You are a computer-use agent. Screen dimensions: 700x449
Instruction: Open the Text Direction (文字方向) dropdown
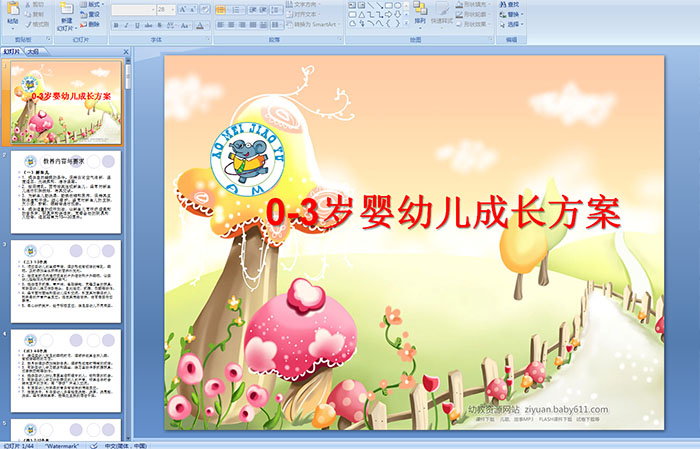coord(304,4)
